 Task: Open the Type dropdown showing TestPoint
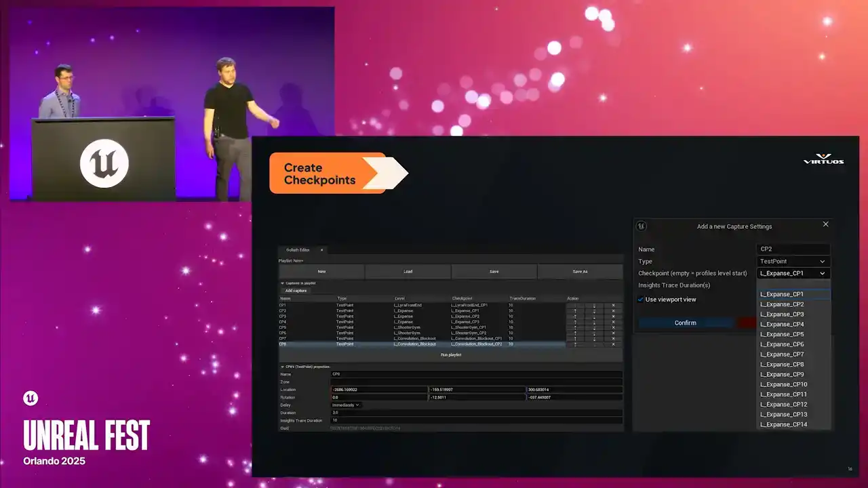(x=793, y=262)
